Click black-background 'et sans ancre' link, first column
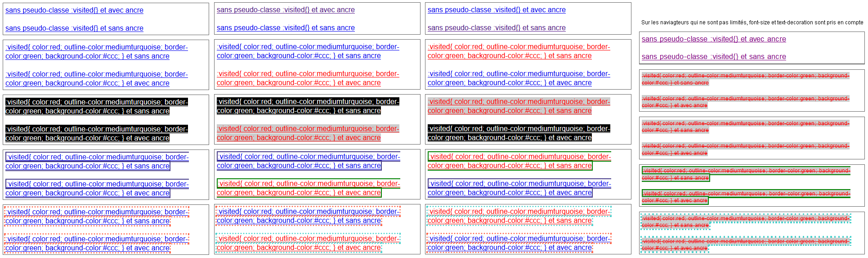The width and height of the screenshot is (868, 258). click(x=97, y=106)
